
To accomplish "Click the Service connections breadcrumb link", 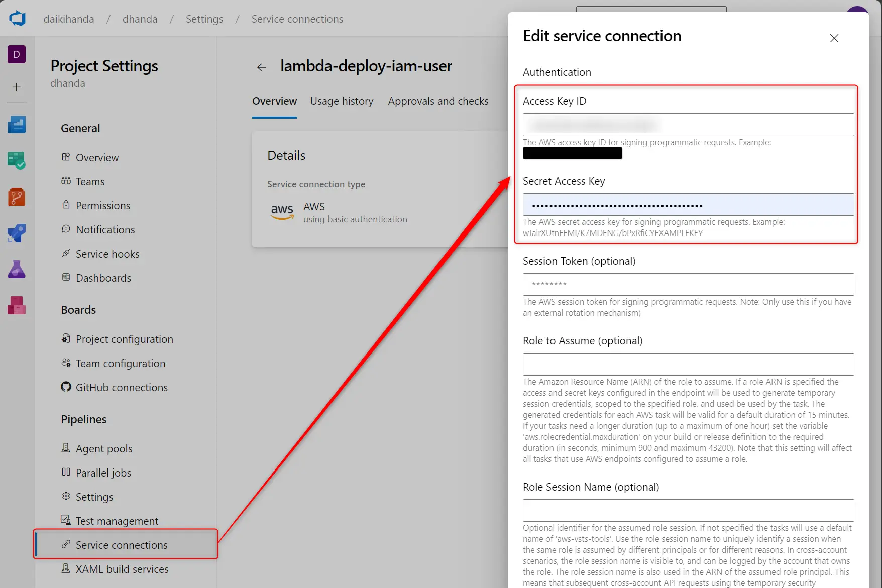I will (x=297, y=19).
